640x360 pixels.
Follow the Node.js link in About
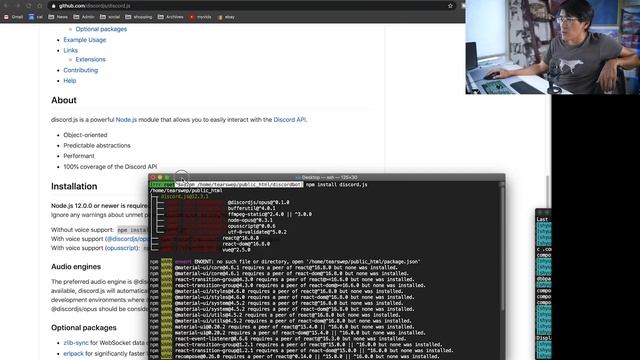(x=126, y=120)
